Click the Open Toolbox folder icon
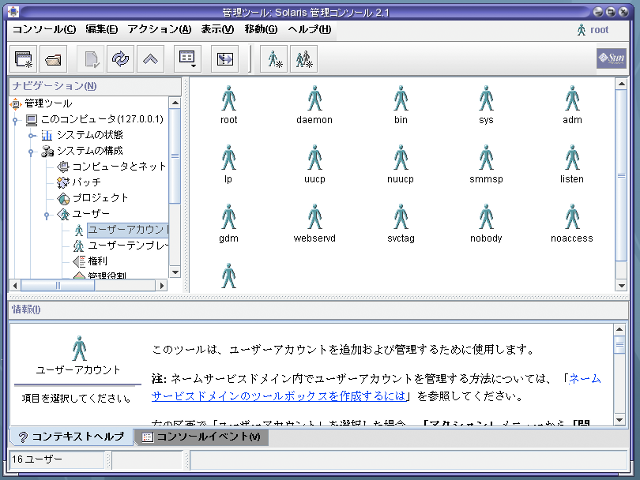Viewport: 640px width, 480px height. 53,59
